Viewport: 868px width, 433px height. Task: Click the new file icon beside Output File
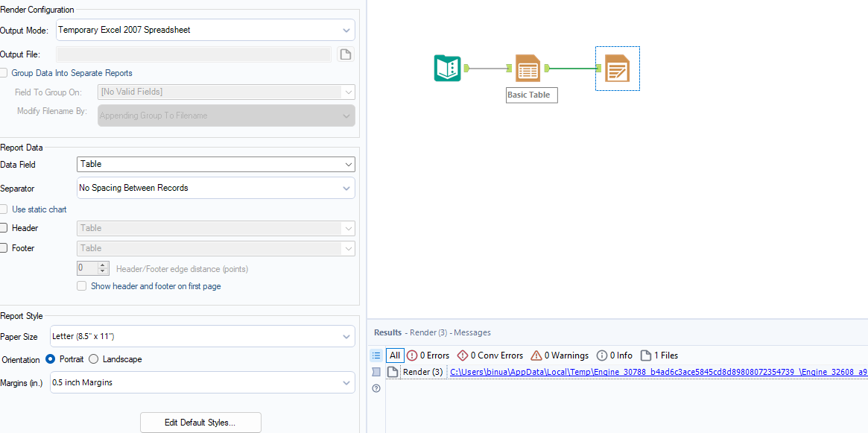[345, 53]
